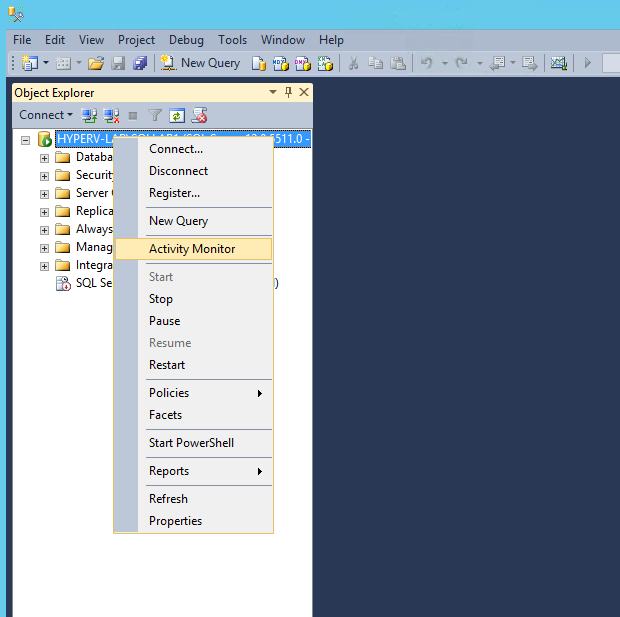Choose Properties from the context menu
Viewport: 620px width, 617px height.
pyautogui.click(x=193, y=521)
